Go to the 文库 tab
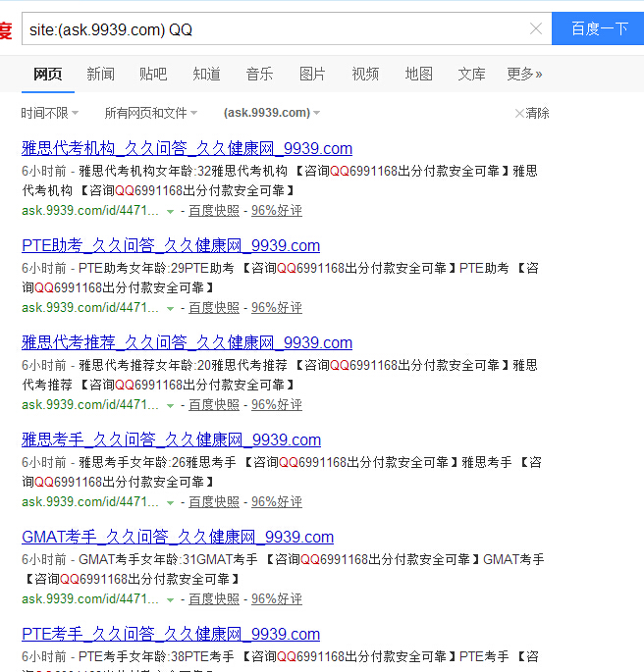 click(x=471, y=75)
